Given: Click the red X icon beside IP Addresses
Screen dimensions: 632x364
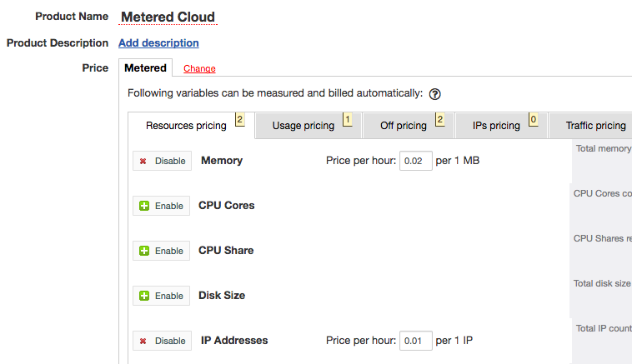Looking at the screenshot, I should [x=143, y=341].
